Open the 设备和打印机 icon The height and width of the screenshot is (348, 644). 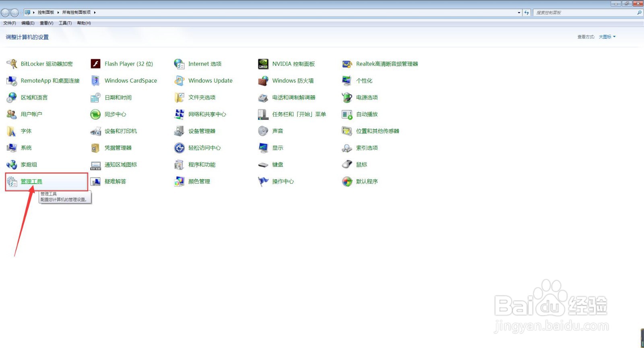tap(95, 131)
